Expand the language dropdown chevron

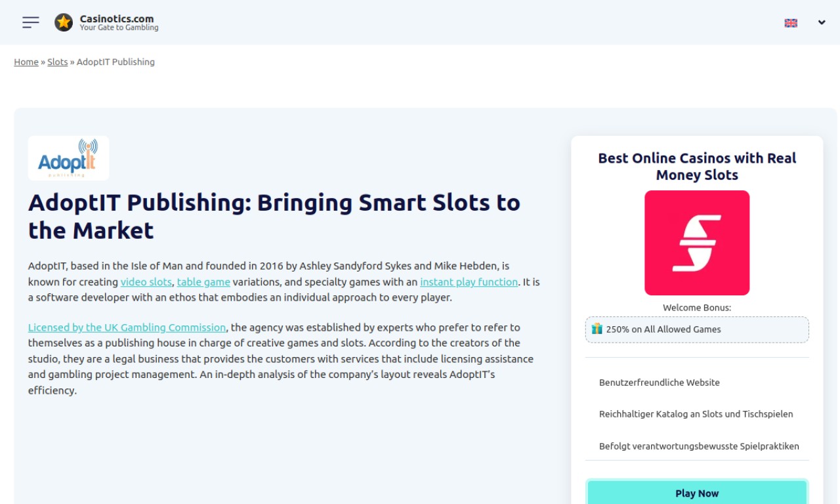(x=822, y=22)
